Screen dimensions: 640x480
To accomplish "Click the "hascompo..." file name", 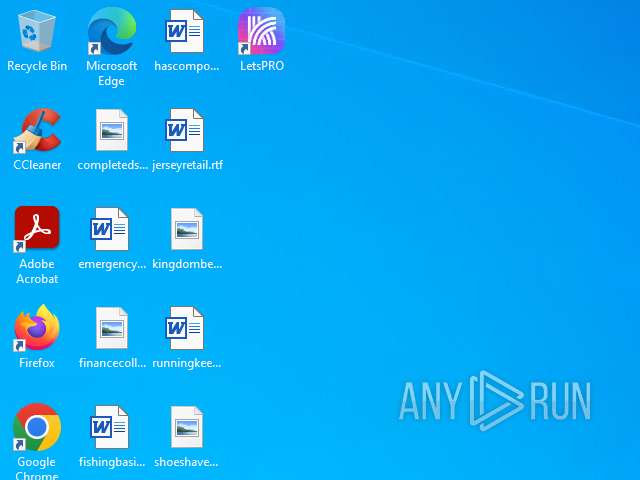I will pyautogui.click(x=187, y=66).
